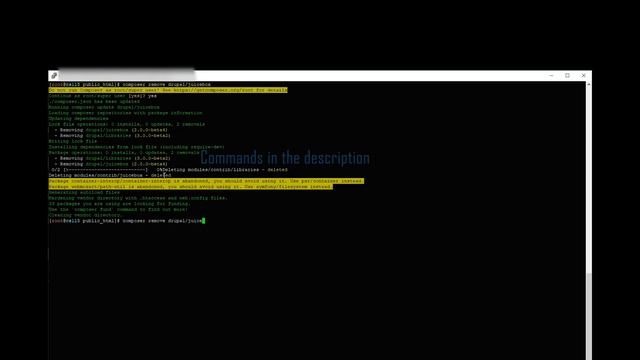Click 'Installing dependencies from lock file' line

137,147
